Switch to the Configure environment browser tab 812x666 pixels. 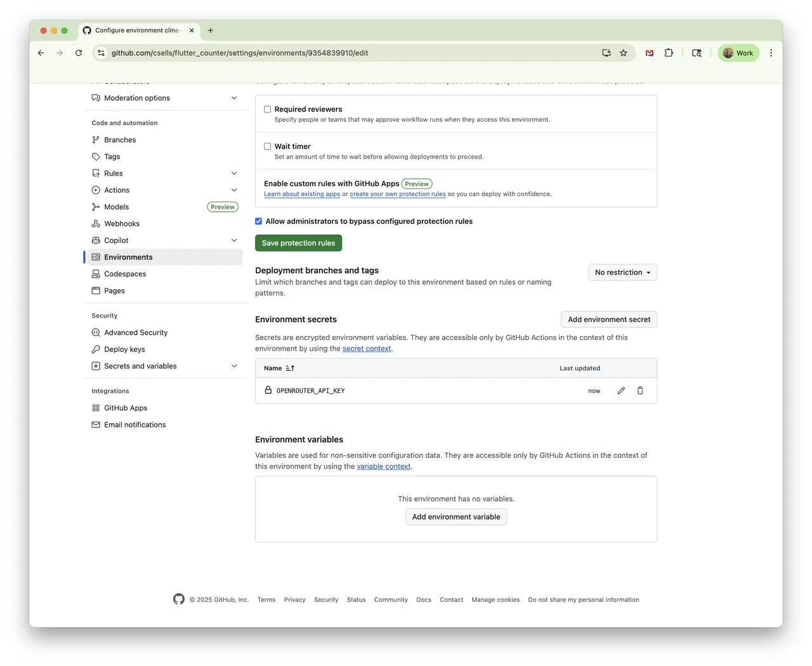click(x=139, y=30)
